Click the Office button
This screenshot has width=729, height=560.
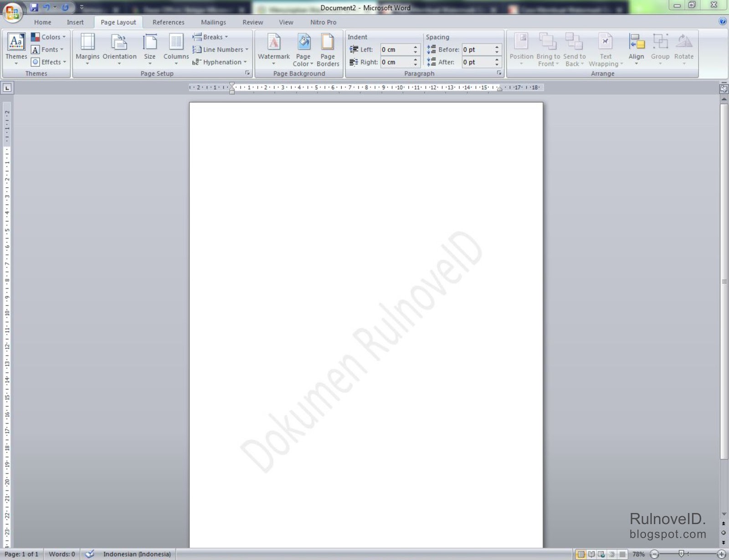pyautogui.click(x=12, y=13)
